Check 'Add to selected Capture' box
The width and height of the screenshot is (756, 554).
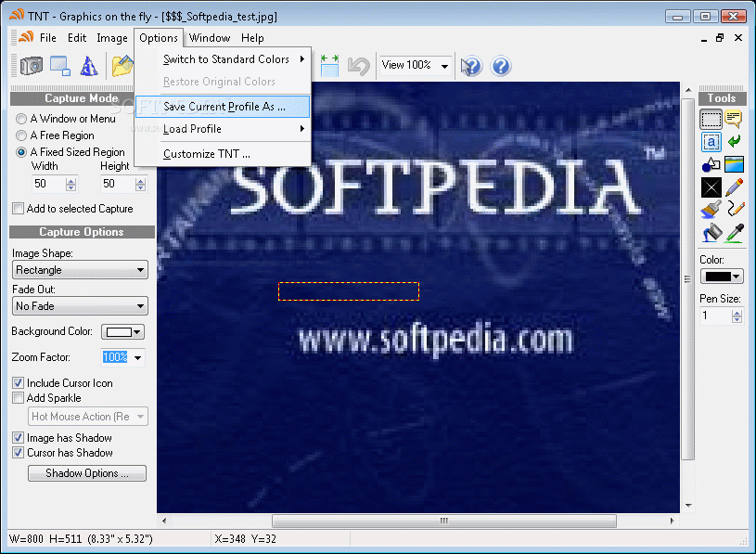(x=18, y=209)
